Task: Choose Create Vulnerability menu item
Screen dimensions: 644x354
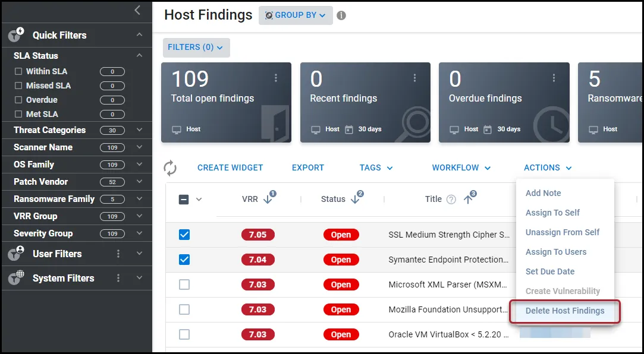Action: click(563, 291)
